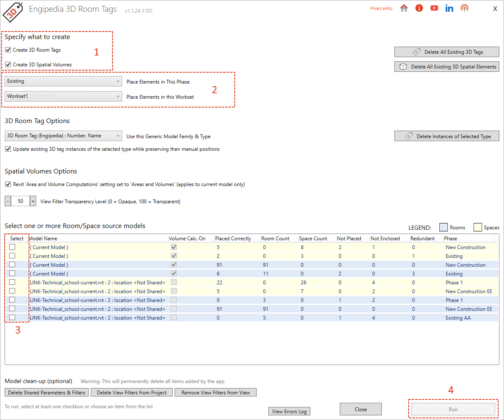Open the Workset1 workset dropdown
Viewport: 504px width, 420px height.
coord(63,96)
